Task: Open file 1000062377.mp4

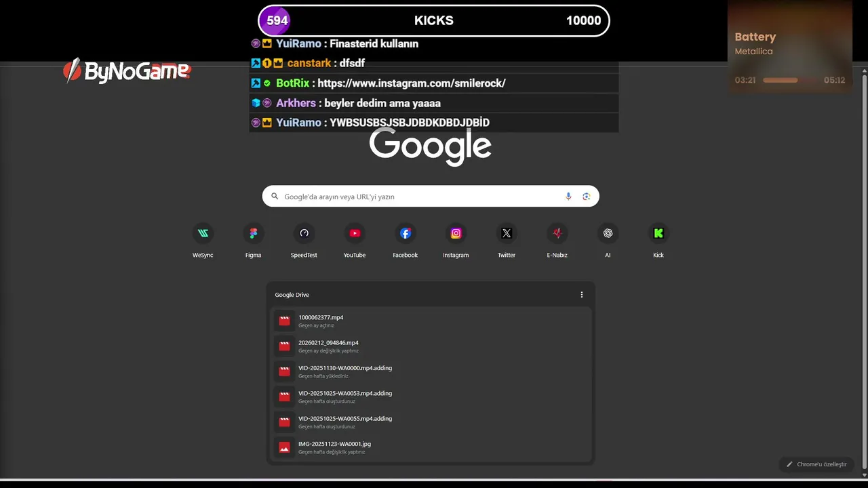Action: [x=431, y=321]
